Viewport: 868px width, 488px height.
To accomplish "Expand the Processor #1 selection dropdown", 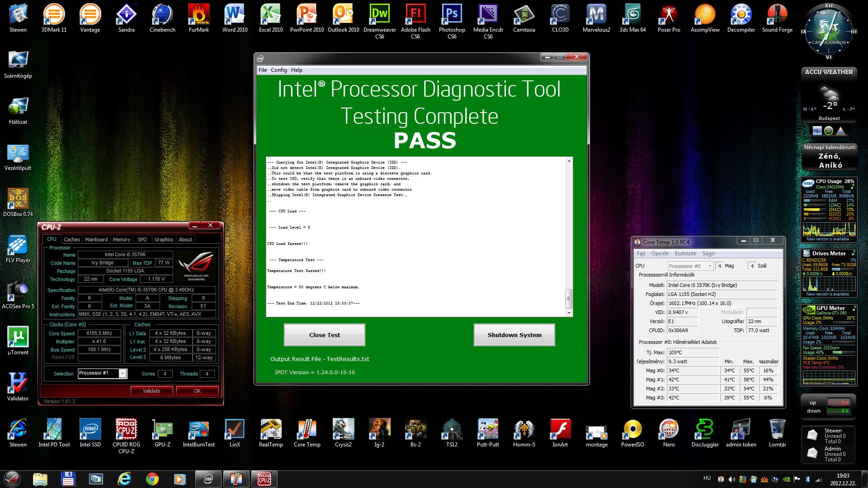I will click(x=123, y=374).
